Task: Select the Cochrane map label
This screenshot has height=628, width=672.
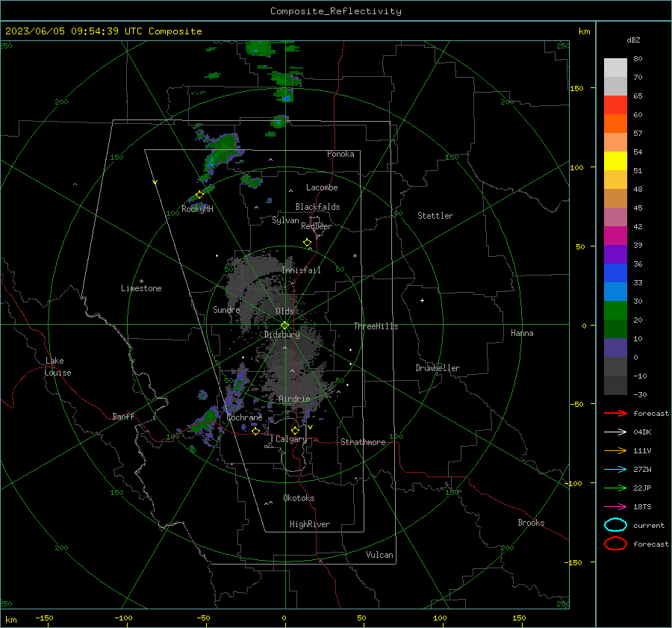Action: pos(244,417)
